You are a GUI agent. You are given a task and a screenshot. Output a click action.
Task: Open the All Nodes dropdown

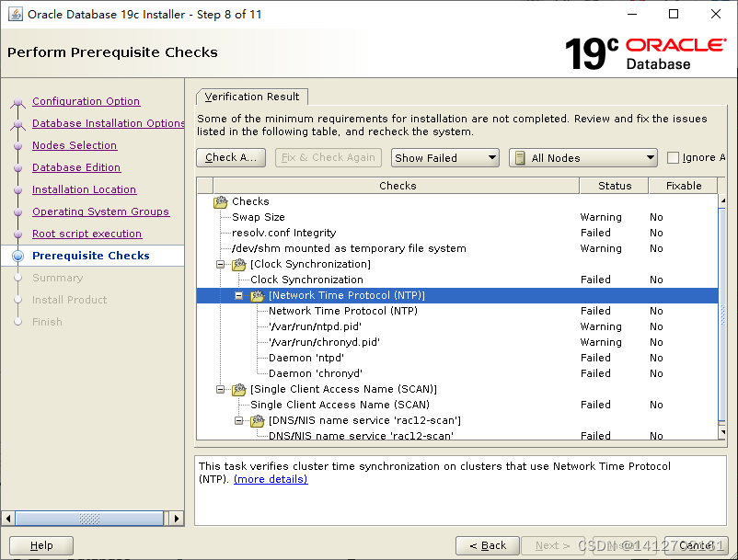tap(583, 158)
